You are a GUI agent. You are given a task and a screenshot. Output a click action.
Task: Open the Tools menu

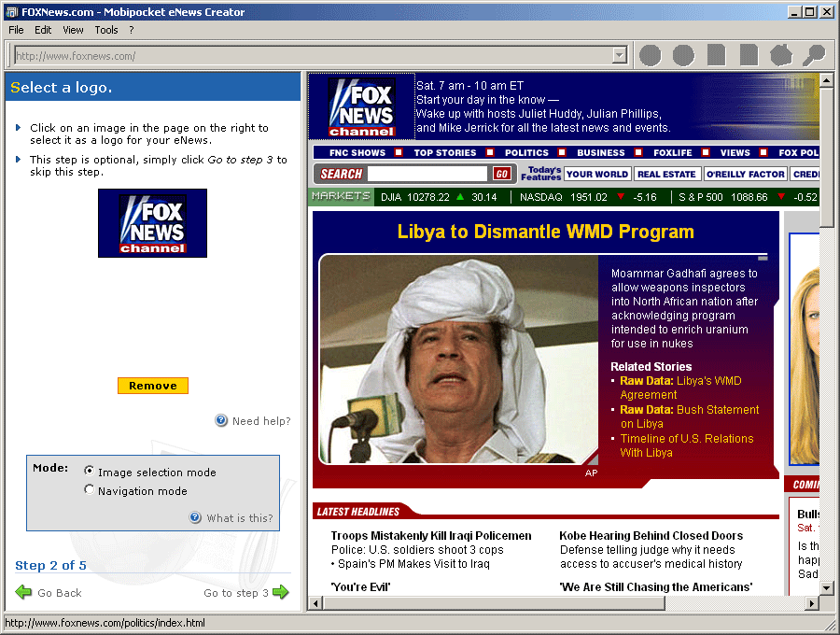point(106,30)
